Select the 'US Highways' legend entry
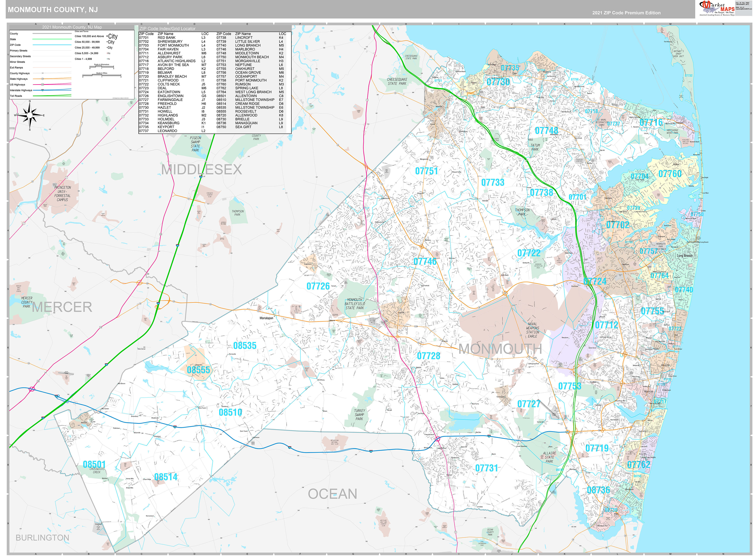This screenshot has width=756, height=556. [40, 84]
